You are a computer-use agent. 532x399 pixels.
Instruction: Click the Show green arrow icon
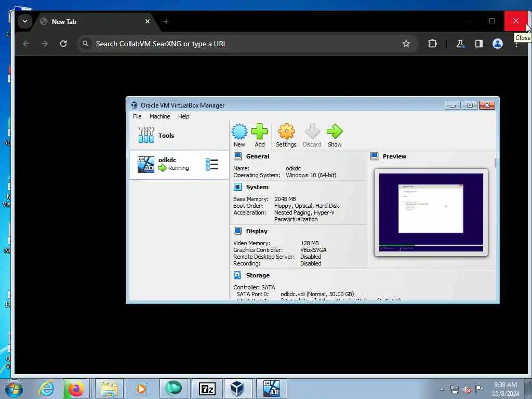tap(335, 131)
